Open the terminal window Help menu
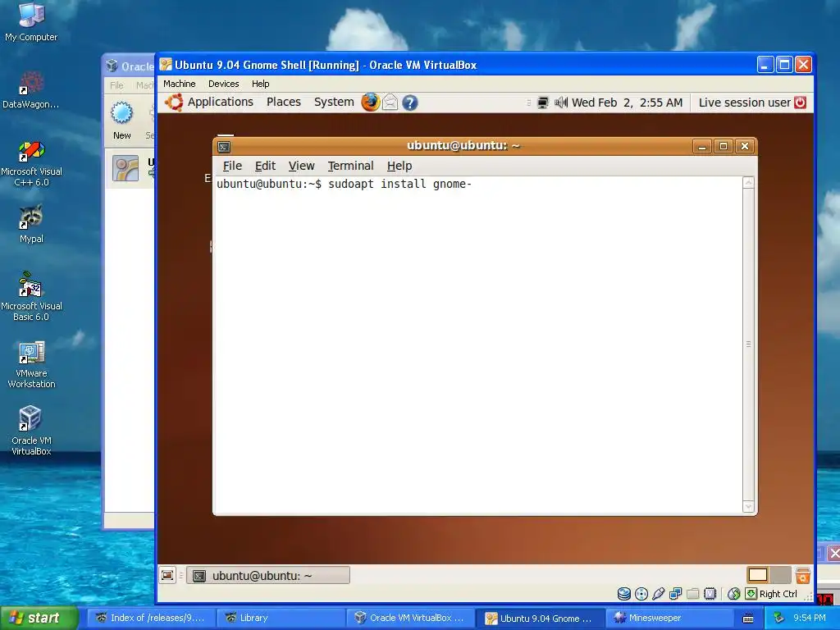Image resolution: width=840 pixels, height=630 pixels. [399, 166]
